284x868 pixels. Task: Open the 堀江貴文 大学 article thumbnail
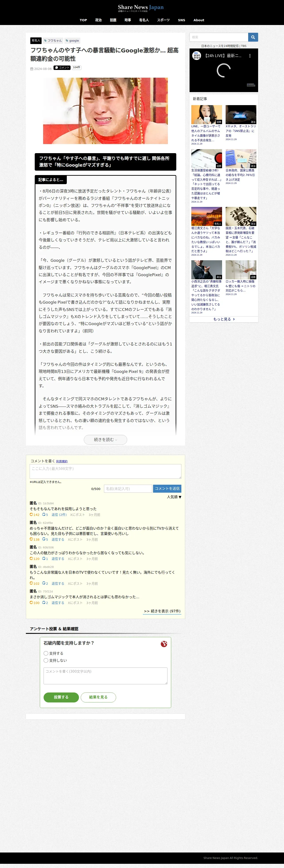pos(207,216)
